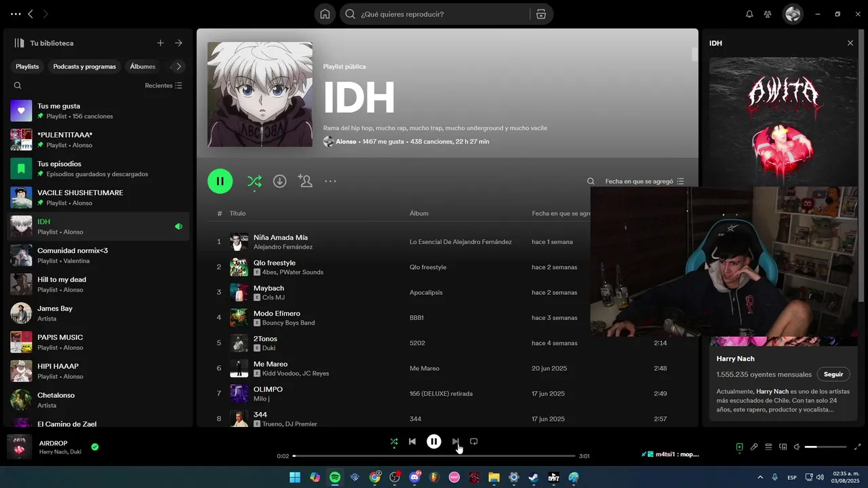Image resolution: width=868 pixels, height=488 pixels.
Task: Follow Harry Nach with Seguir button
Action: click(833, 374)
